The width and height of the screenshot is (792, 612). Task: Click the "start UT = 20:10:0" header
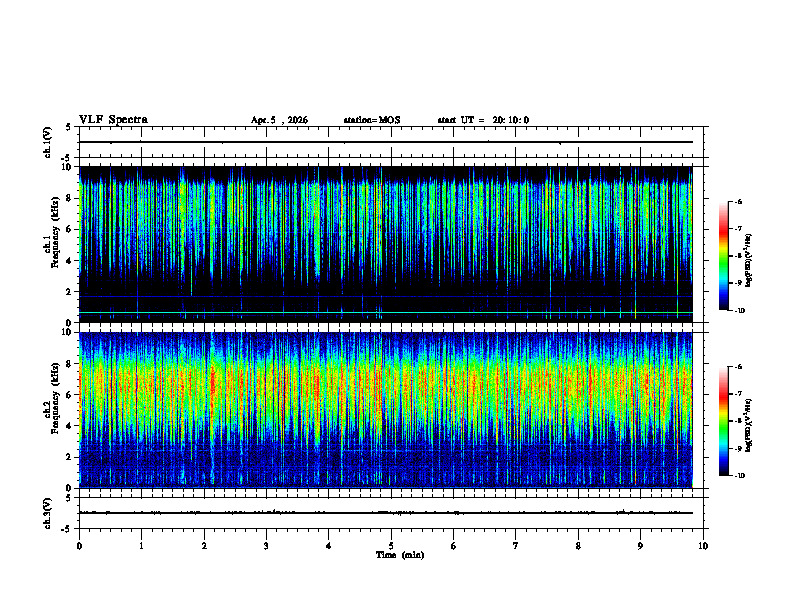[483, 120]
